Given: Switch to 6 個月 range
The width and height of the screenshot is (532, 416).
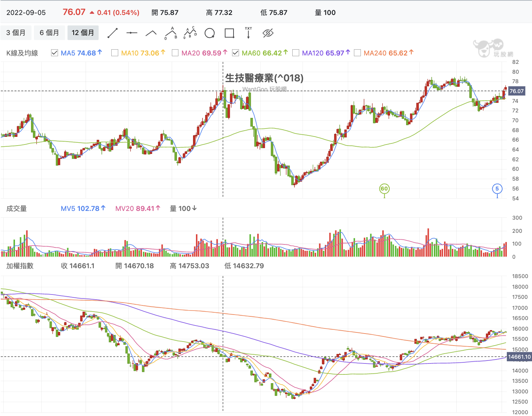Looking at the screenshot, I should click(49, 33).
